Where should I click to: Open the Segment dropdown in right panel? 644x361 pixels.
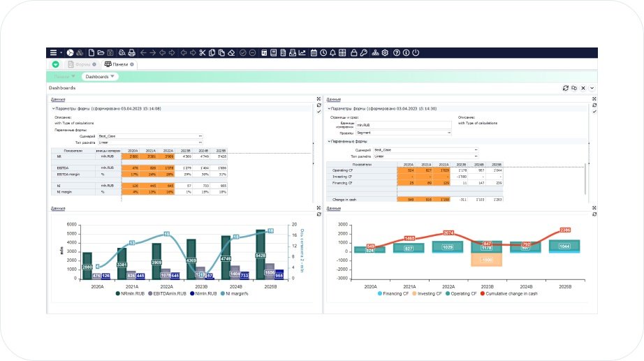404,132
